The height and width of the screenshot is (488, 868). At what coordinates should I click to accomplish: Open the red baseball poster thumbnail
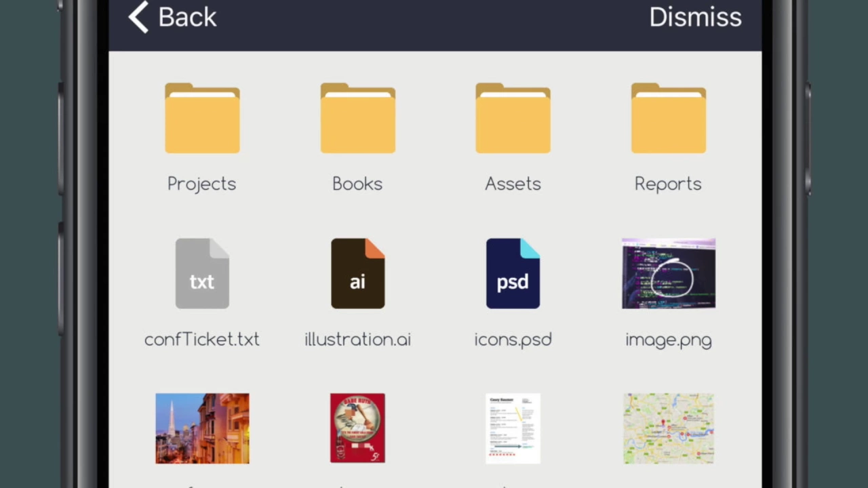coord(357,428)
